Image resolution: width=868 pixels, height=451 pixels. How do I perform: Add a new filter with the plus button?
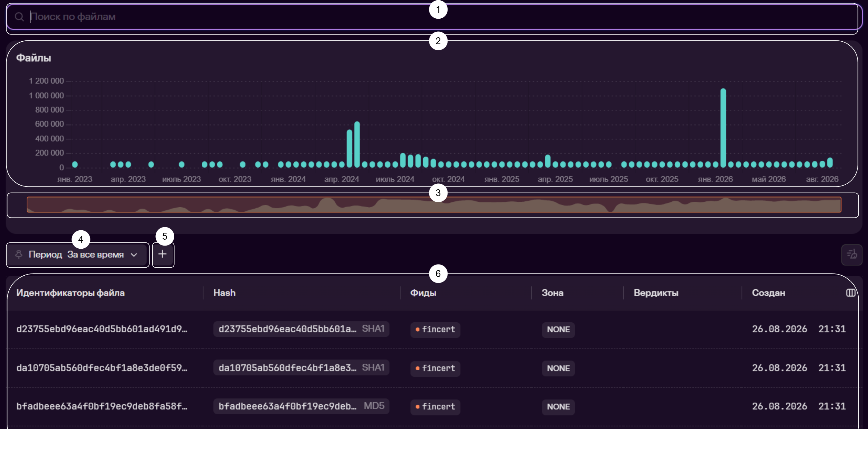coord(163,255)
